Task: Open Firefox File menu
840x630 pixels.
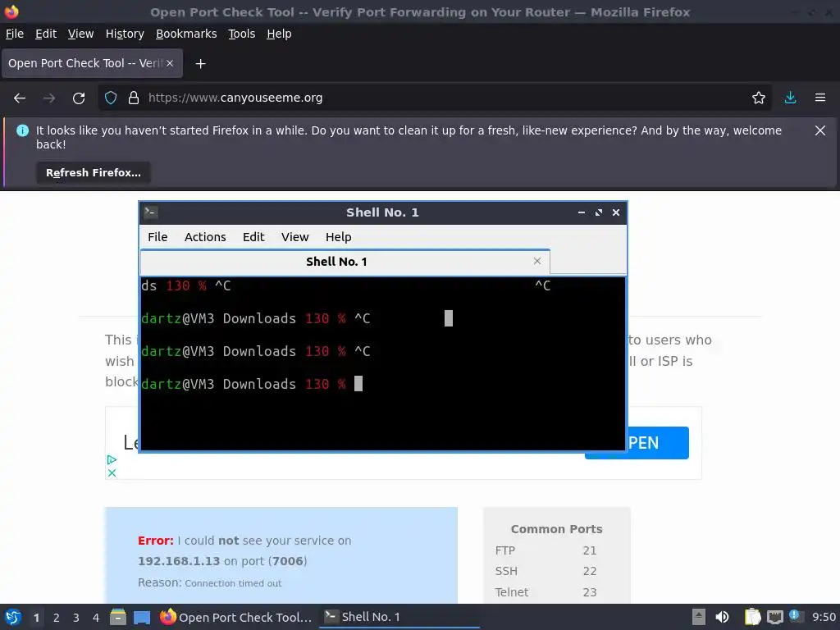Action: (x=15, y=34)
